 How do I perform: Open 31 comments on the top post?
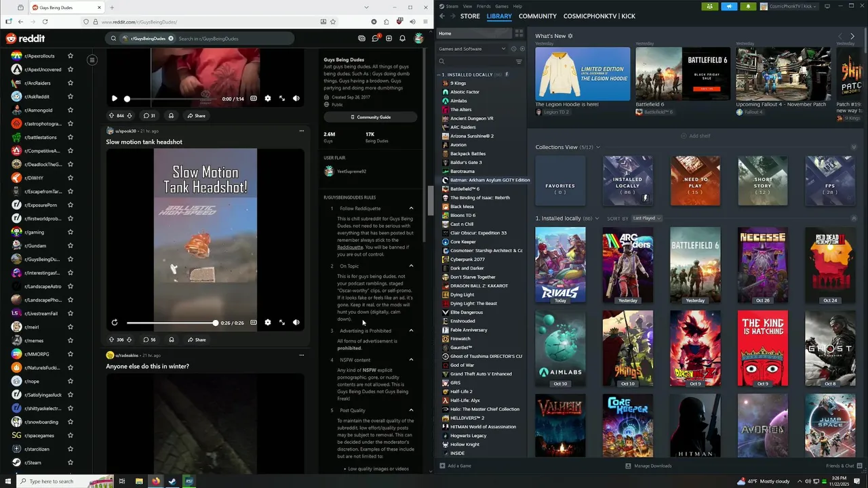point(149,116)
